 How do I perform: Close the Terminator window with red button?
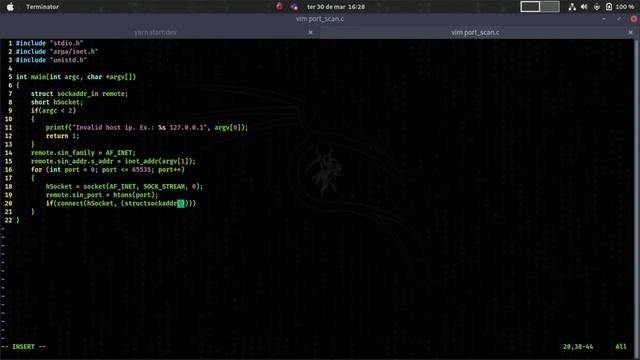[634, 19]
